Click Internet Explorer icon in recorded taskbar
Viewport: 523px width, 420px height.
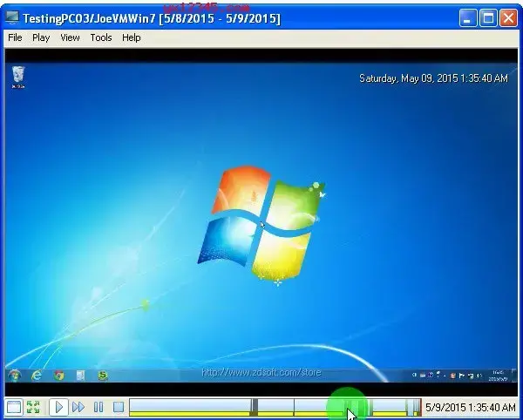[37, 376]
